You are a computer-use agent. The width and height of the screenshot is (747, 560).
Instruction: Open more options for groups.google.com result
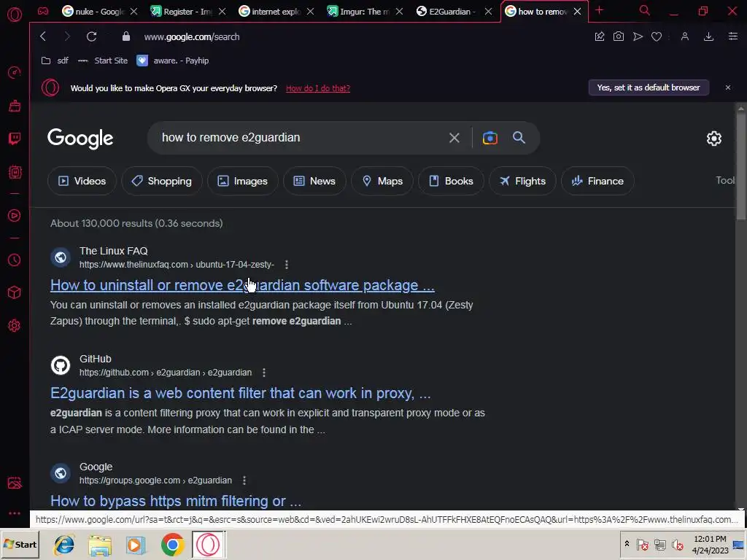(244, 481)
